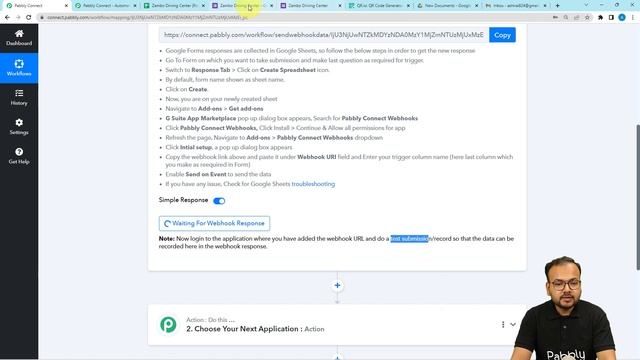Open the Google Sheets troubleshooting link
This screenshot has height=360, width=640.
click(313, 184)
